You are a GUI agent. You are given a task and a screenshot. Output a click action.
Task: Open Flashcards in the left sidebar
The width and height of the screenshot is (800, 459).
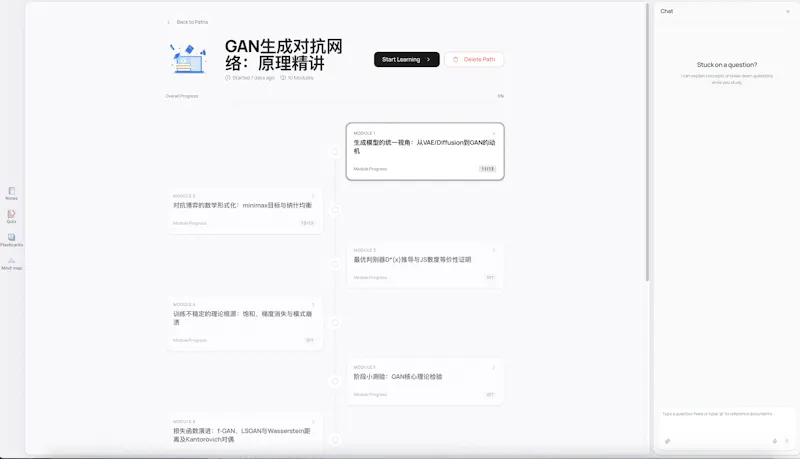pos(11,240)
